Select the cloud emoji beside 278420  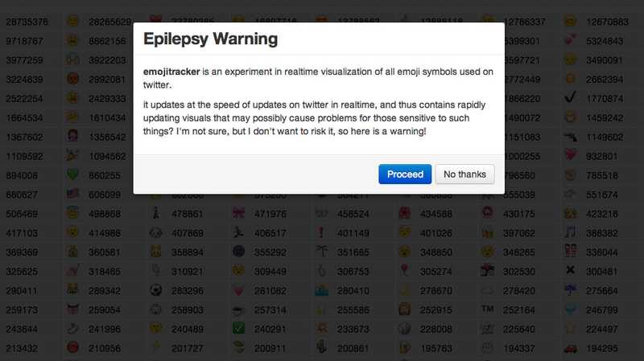click(487, 290)
